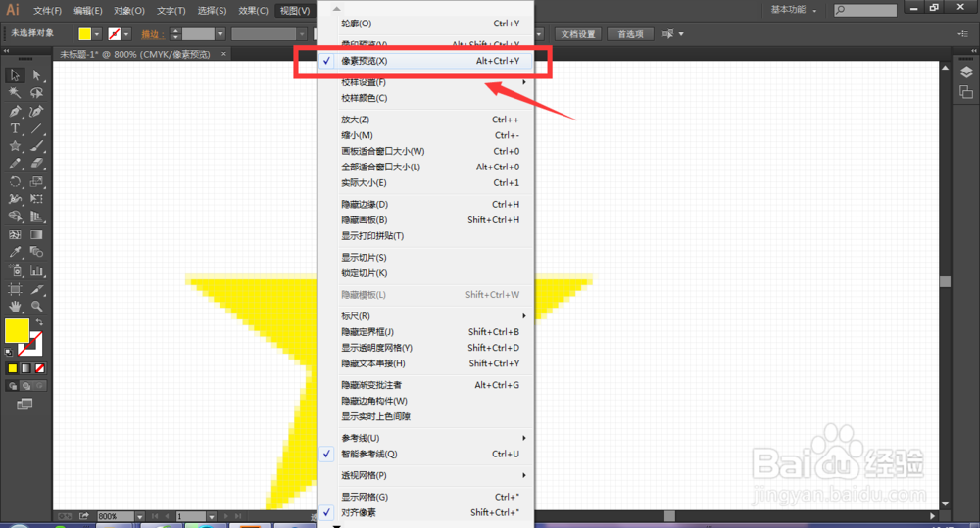
Task: Open fill color dropdown in control bar
Action: pyautogui.click(x=97, y=34)
